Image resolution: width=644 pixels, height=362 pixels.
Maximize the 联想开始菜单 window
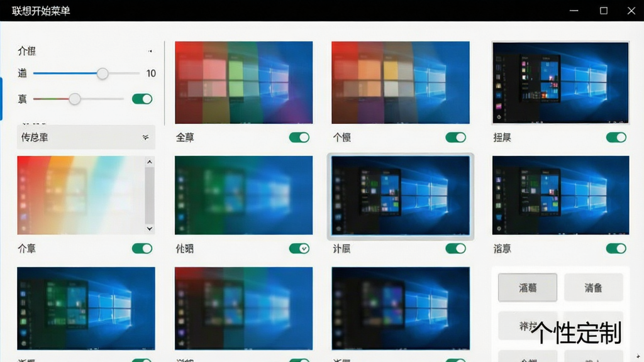603,11
